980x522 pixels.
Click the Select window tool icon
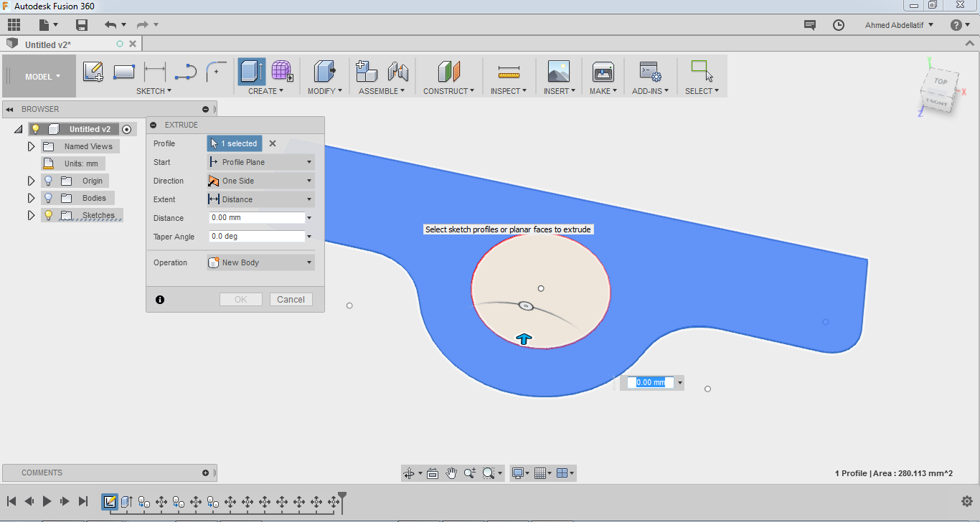tap(702, 71)
